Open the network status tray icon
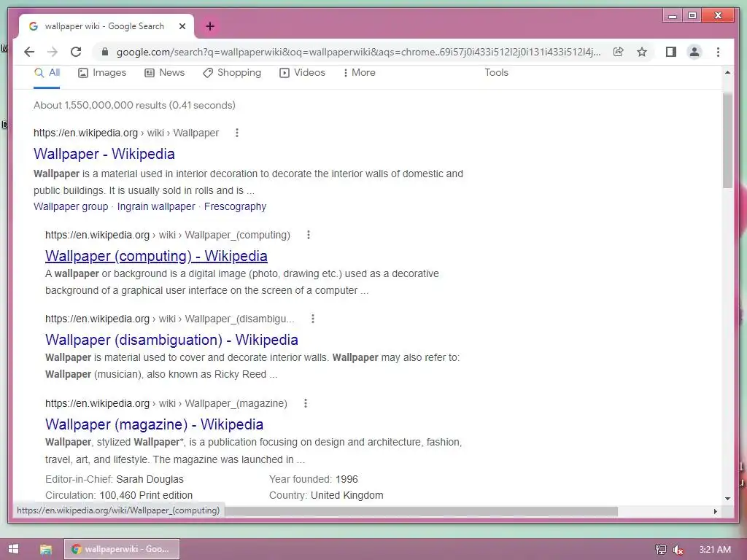 tap(660, 550)
